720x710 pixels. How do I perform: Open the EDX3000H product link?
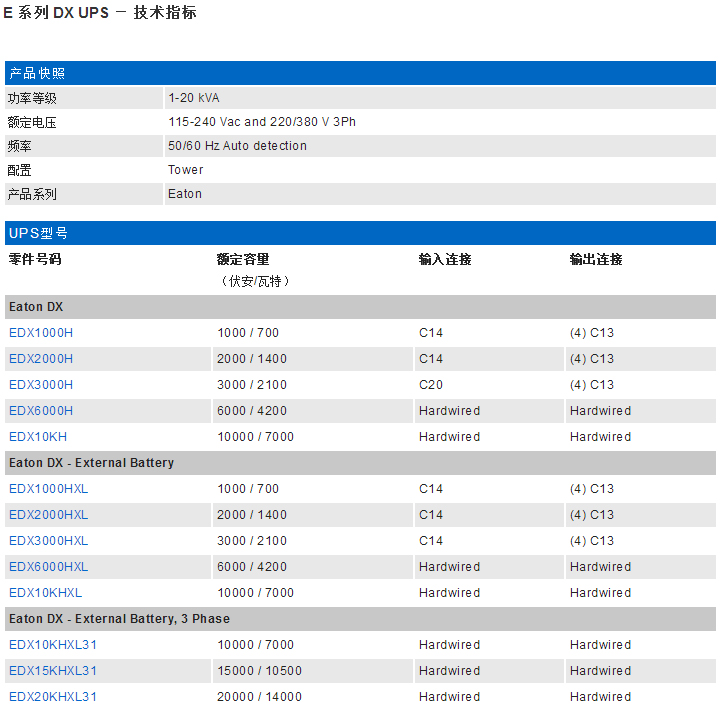tap(41, 385)
